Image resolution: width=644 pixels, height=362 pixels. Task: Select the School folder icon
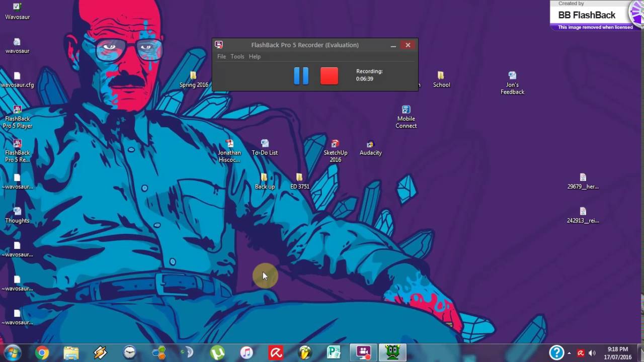coord(441,79)
